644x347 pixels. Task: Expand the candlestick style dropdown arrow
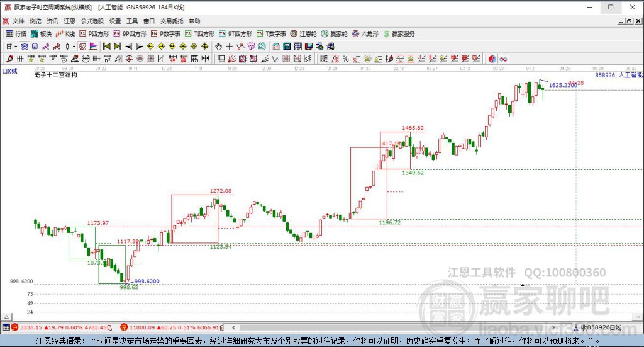click(x=74, y=47)
